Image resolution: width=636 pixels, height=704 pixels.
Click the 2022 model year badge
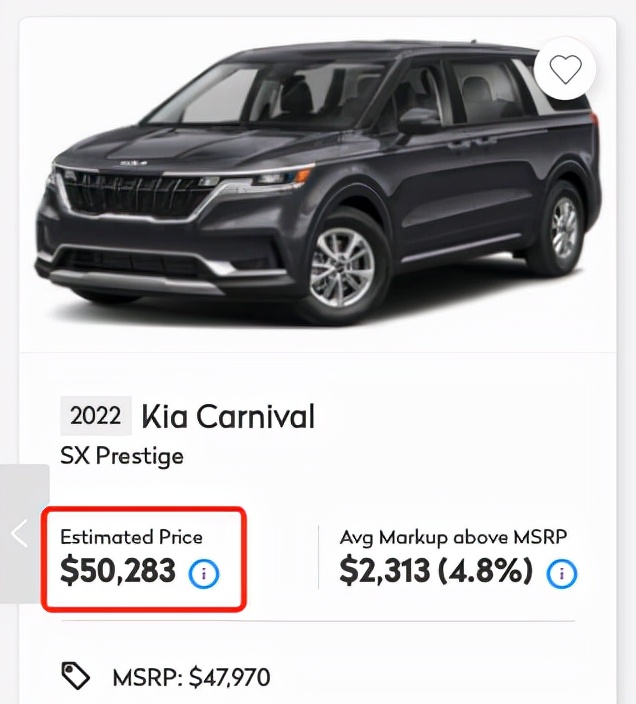tap(96, 416)
